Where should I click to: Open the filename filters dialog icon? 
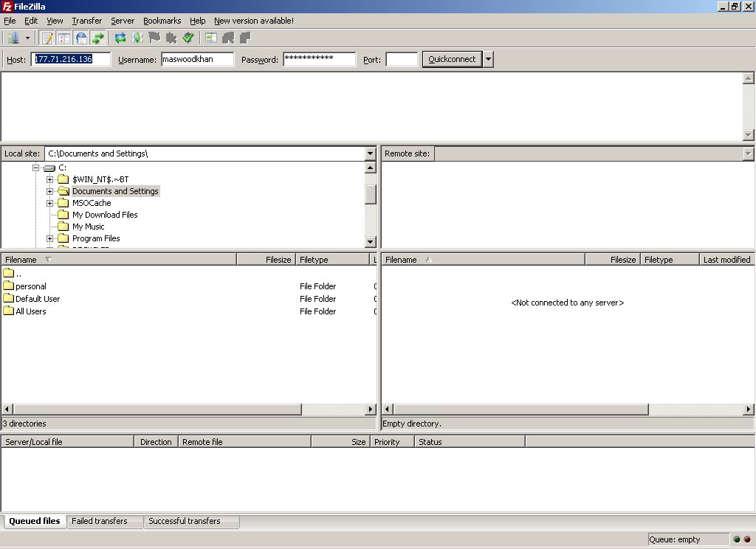tap(210, 38)
